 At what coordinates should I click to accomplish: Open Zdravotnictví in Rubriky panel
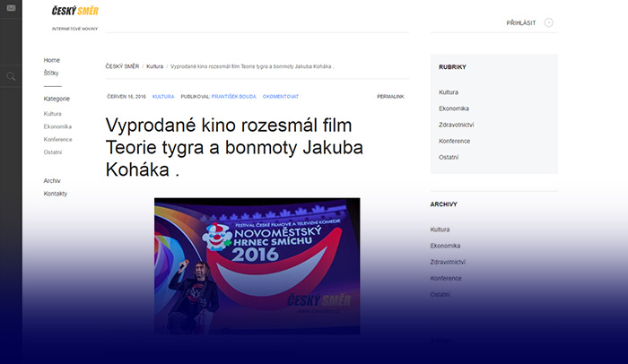pyautogui.click(x=456, y=125)
